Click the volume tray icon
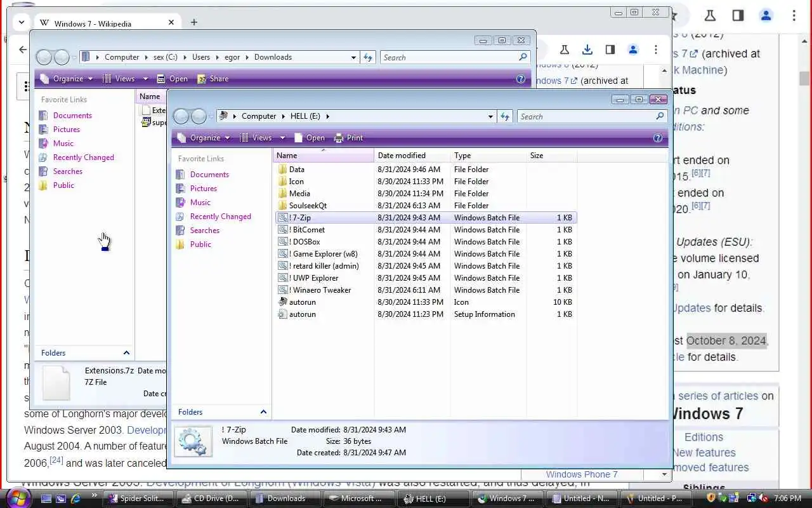 coord(764,498)
